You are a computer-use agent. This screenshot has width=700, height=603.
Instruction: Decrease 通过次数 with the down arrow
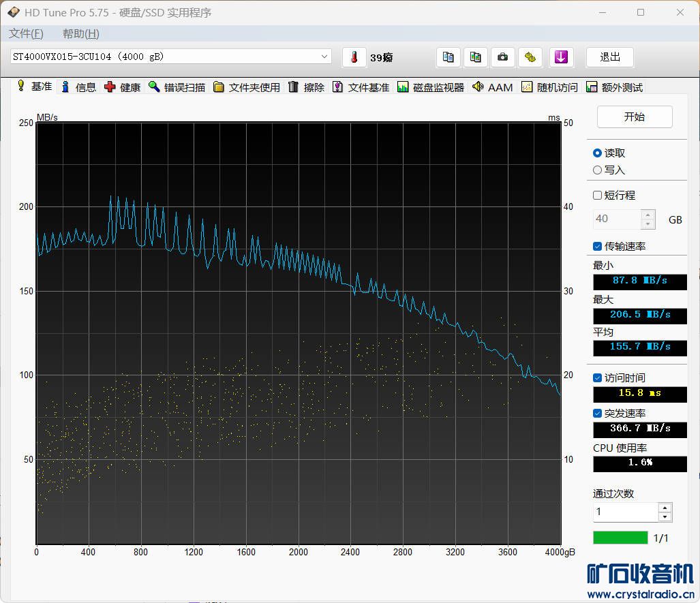coord(665,516)
